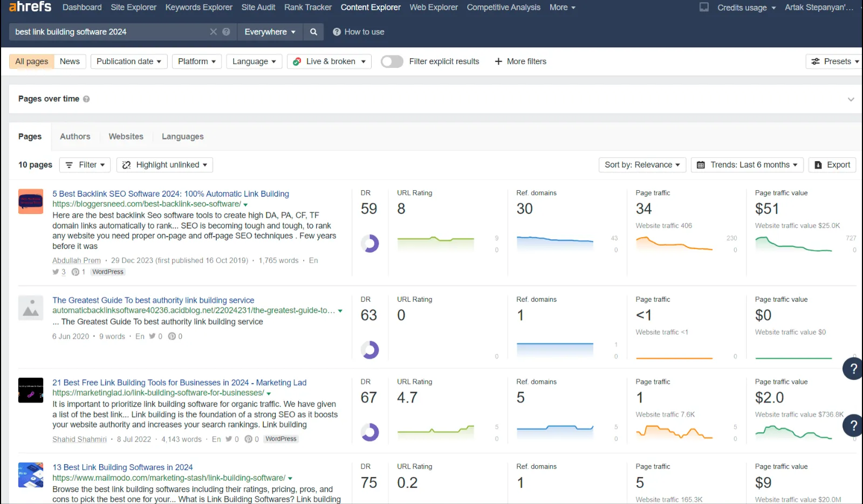Open Keywords Explorer in top navigation
The image size is (863, 504).
coord(198,8)
